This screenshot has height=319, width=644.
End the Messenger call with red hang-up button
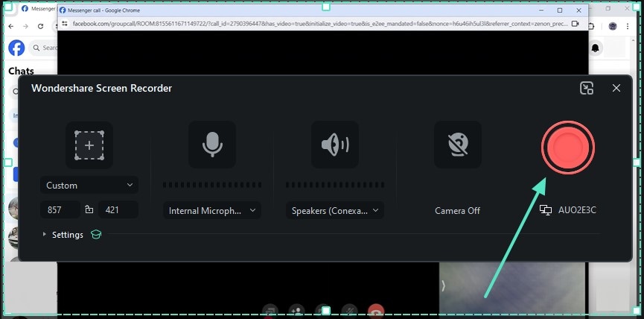(375, 312)
